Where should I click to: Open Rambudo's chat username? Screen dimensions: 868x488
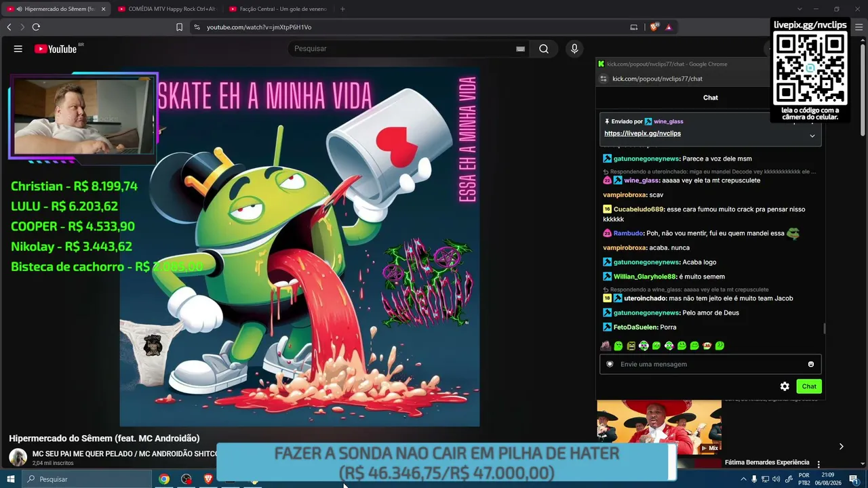[629, 233]
